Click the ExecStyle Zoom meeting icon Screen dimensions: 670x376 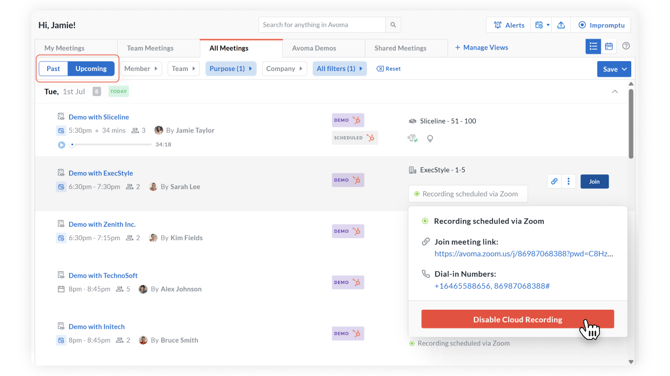click(61, 187)
